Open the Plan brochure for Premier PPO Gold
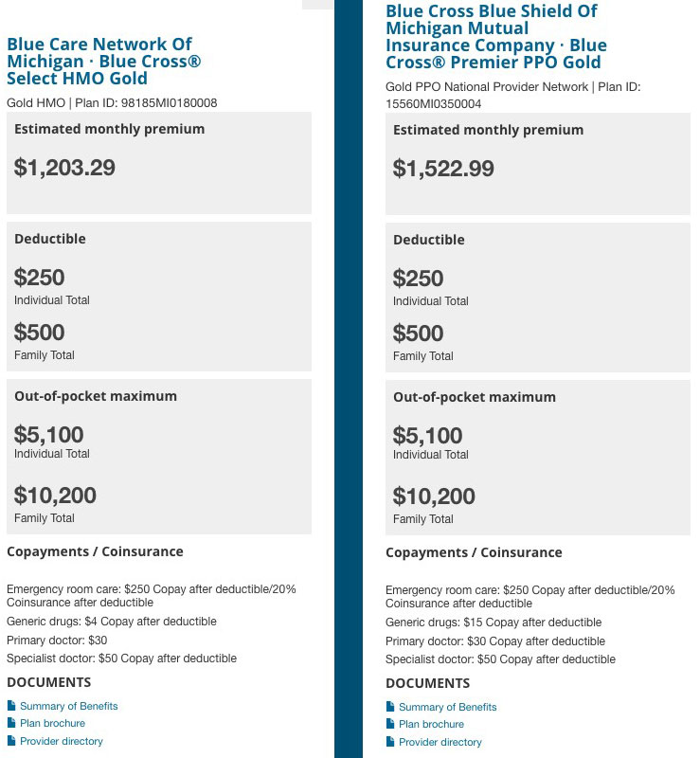Screen dimensions: 700x758 [x=431, y=725]
